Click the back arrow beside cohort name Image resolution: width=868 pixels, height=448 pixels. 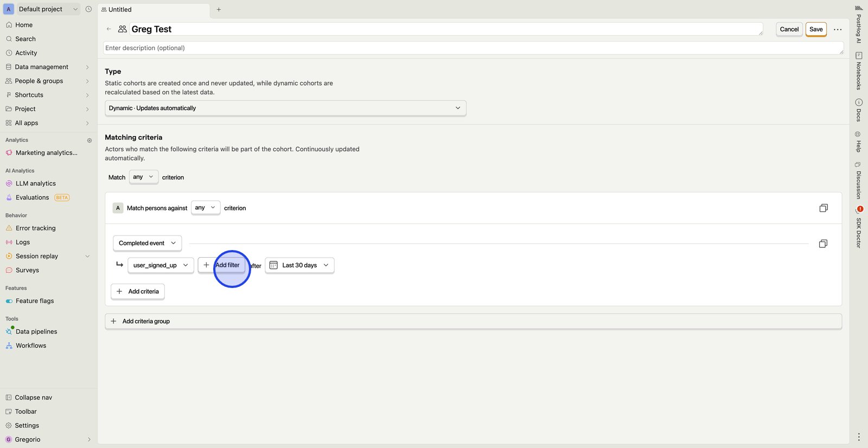[x=109, y=29]
